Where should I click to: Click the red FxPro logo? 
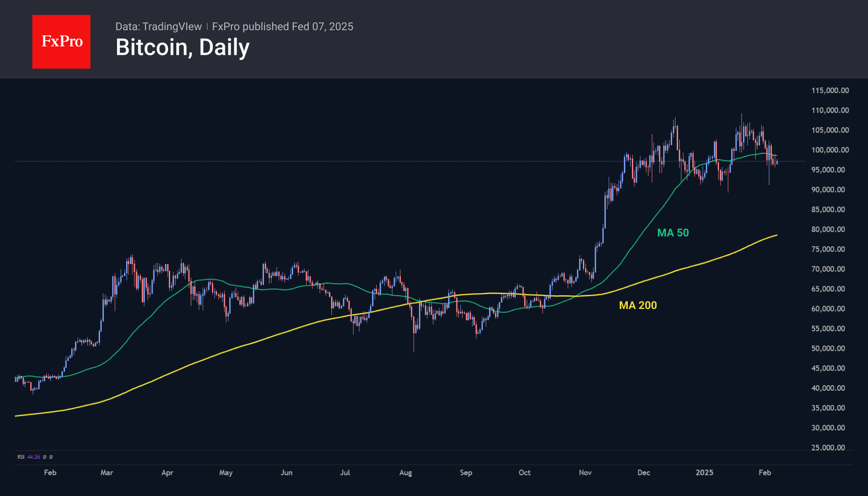[61, 42]
